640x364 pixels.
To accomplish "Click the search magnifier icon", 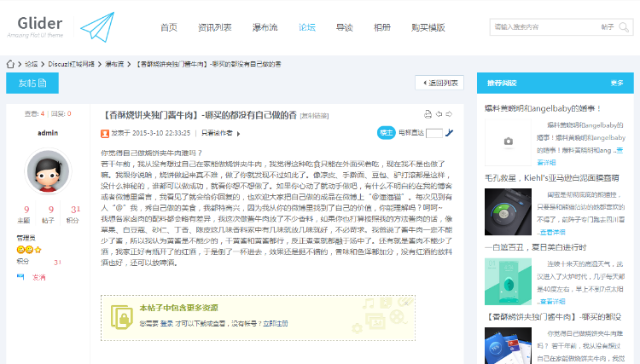I will tap(624, 27).
